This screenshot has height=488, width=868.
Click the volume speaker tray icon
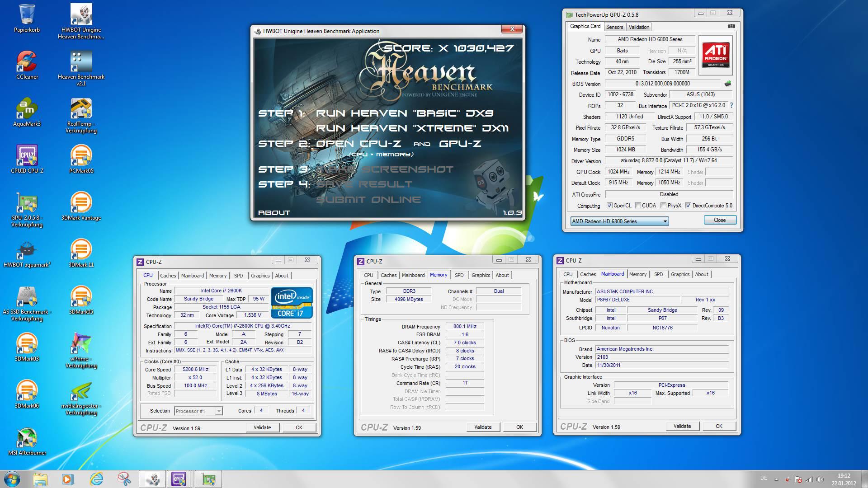[x=820, y=479]
